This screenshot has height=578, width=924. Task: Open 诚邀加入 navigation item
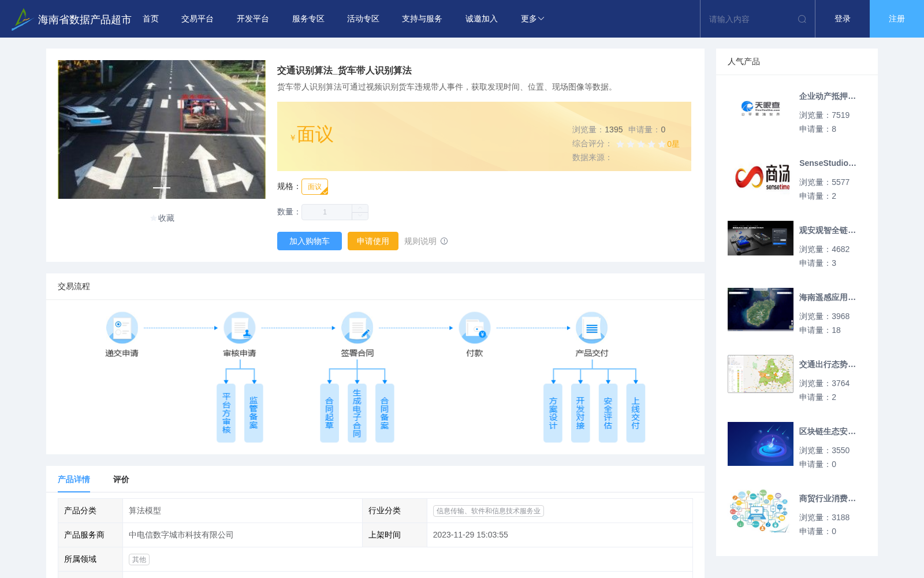coord(482,19)
